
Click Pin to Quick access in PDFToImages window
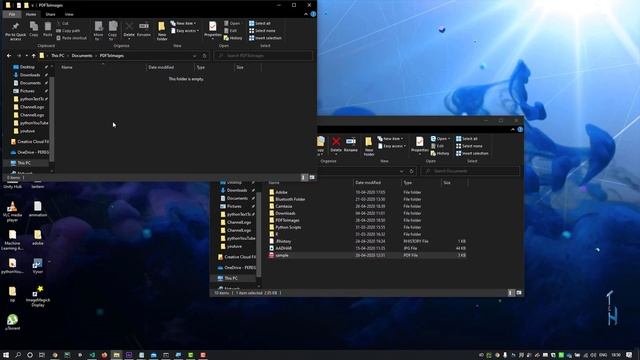coord(16,31)
